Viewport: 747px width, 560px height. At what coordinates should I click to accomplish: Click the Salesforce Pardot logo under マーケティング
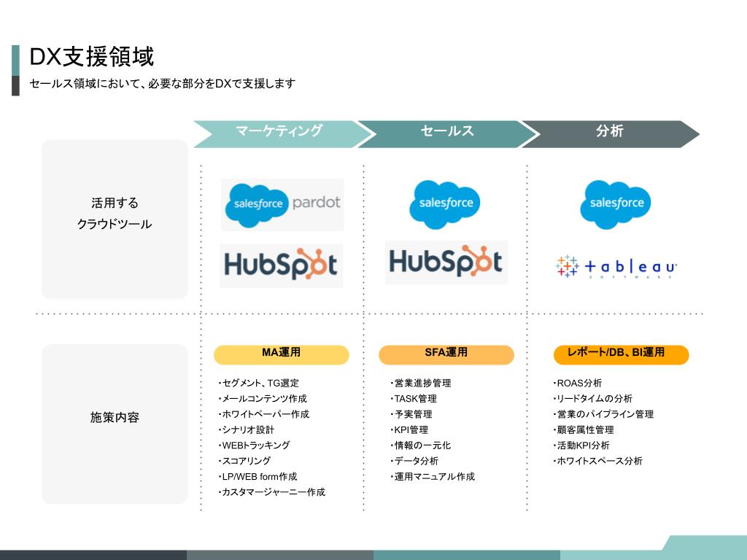282,205
